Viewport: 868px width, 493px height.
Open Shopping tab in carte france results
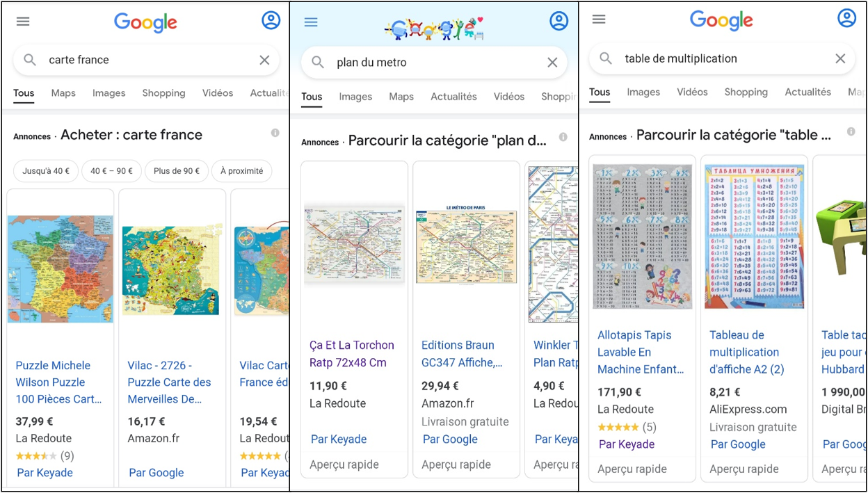pos(164,93)
